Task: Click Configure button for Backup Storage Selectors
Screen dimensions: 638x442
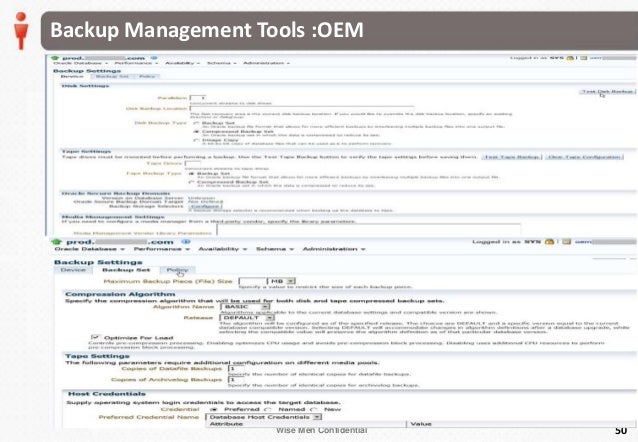Action: pos(205,206)
